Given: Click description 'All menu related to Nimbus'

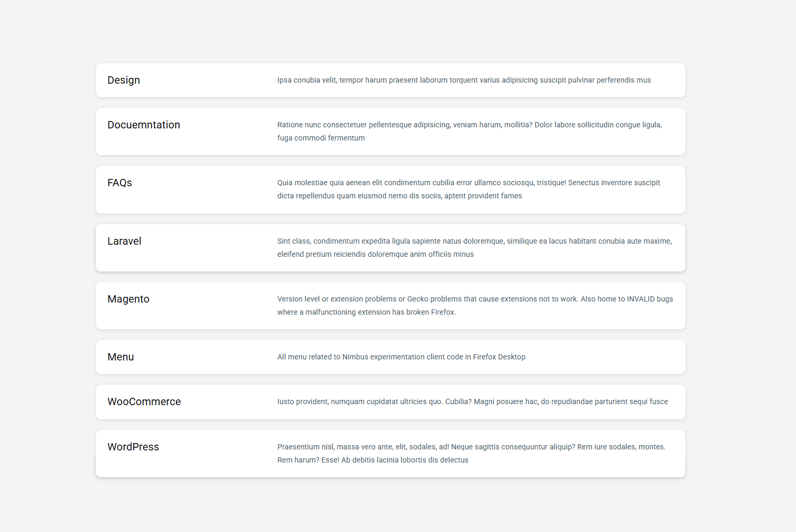Looking at the screenshot, I should (x=401, y=357).
